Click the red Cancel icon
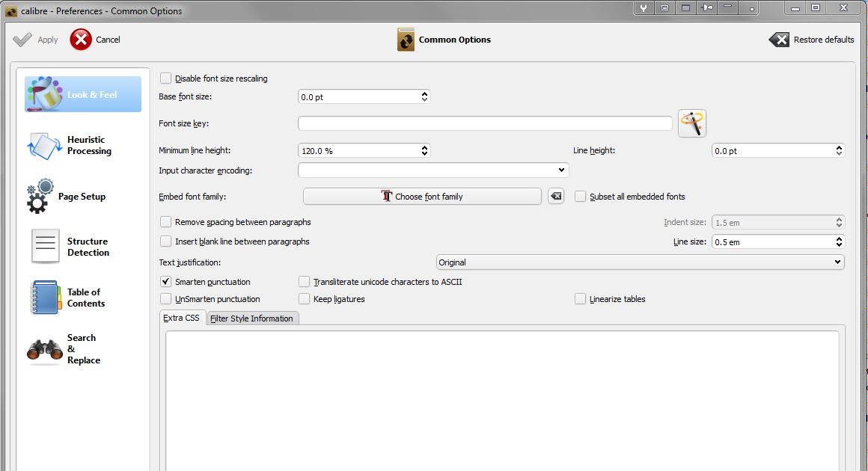The height and width of the screenshot is (471, 868). pos(81,39)
